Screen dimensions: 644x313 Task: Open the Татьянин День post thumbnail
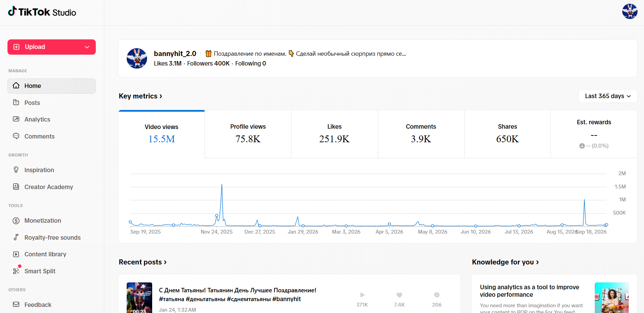click(139, 298)
